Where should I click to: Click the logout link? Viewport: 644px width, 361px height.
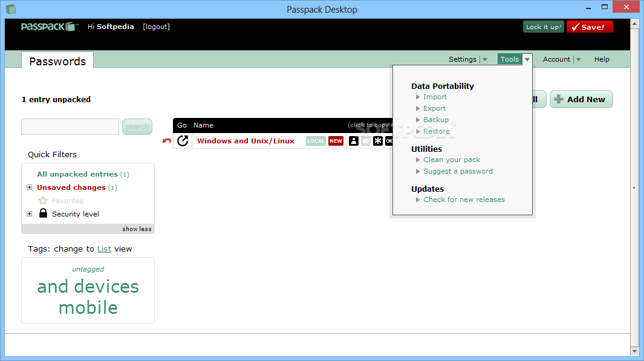(156, 27)
